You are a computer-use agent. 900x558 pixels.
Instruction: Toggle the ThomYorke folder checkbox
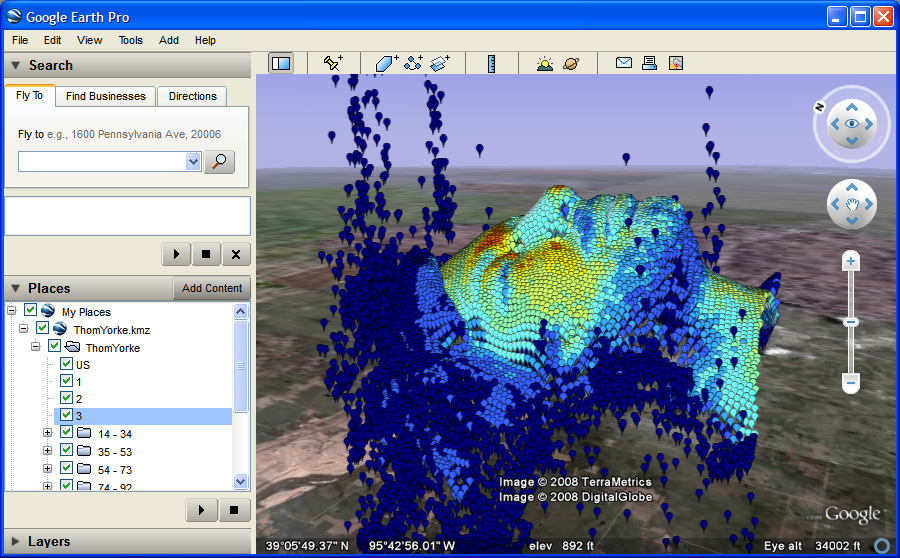(55, 346)
